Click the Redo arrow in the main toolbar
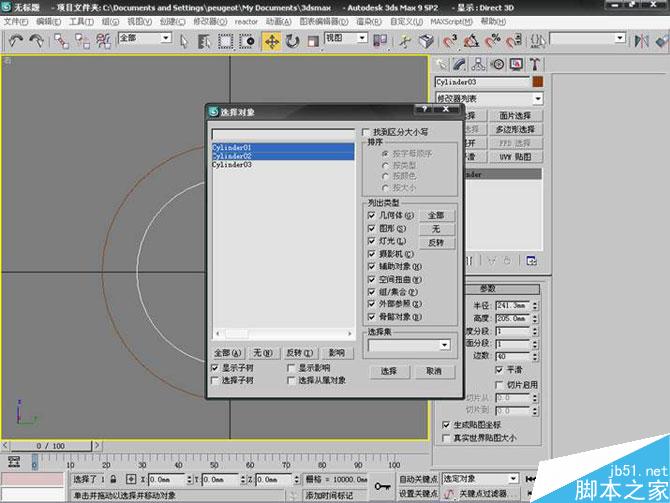The height and width of the screenshot is (503, 670). point(36,41)
